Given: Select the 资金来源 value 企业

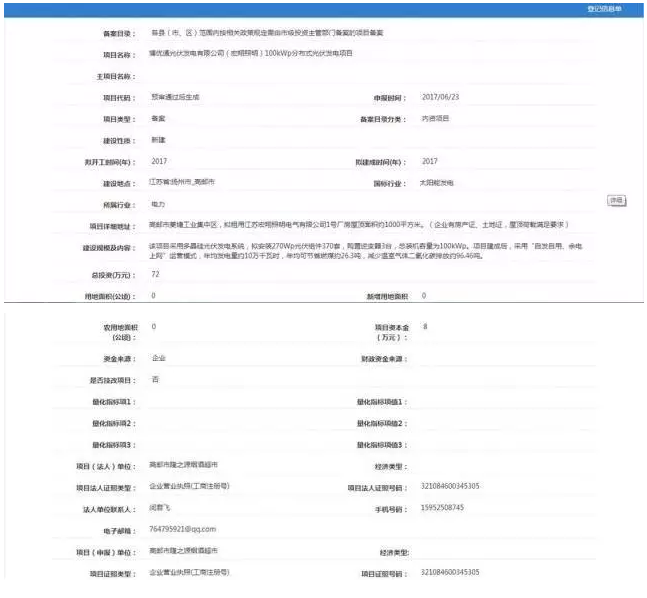Looking at the screenshot, I should [x=158, y=357].
